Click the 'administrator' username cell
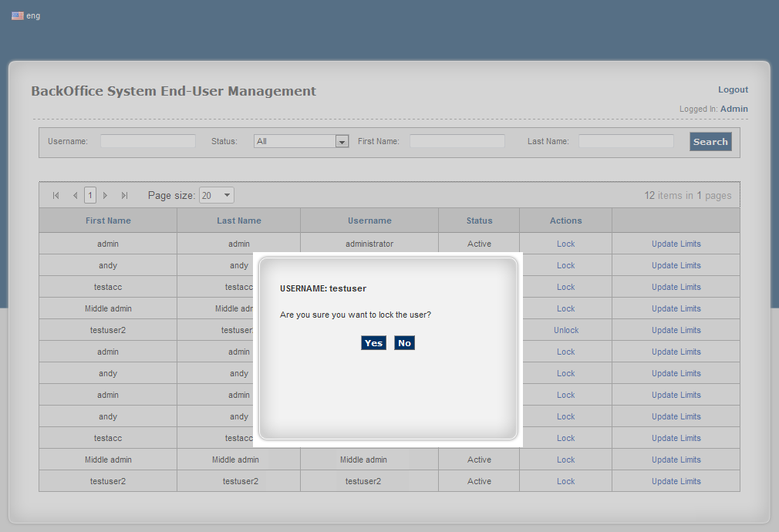The image size is (779, 532). [x=369, y=244]
